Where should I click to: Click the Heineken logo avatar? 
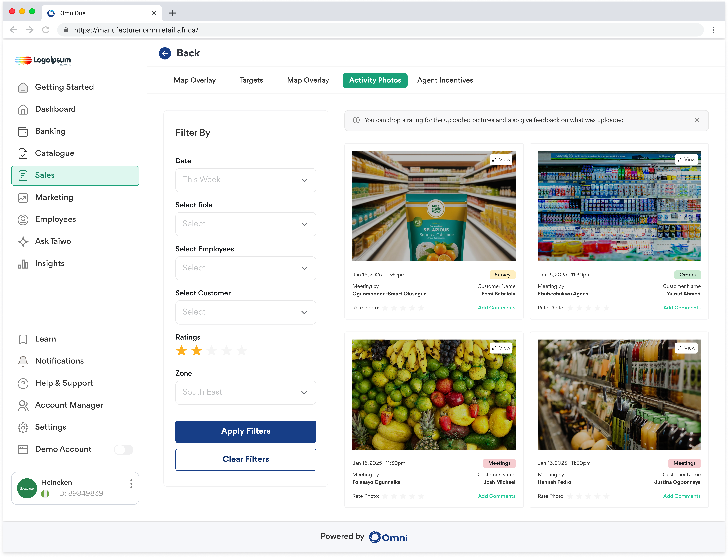click(27, 488)
